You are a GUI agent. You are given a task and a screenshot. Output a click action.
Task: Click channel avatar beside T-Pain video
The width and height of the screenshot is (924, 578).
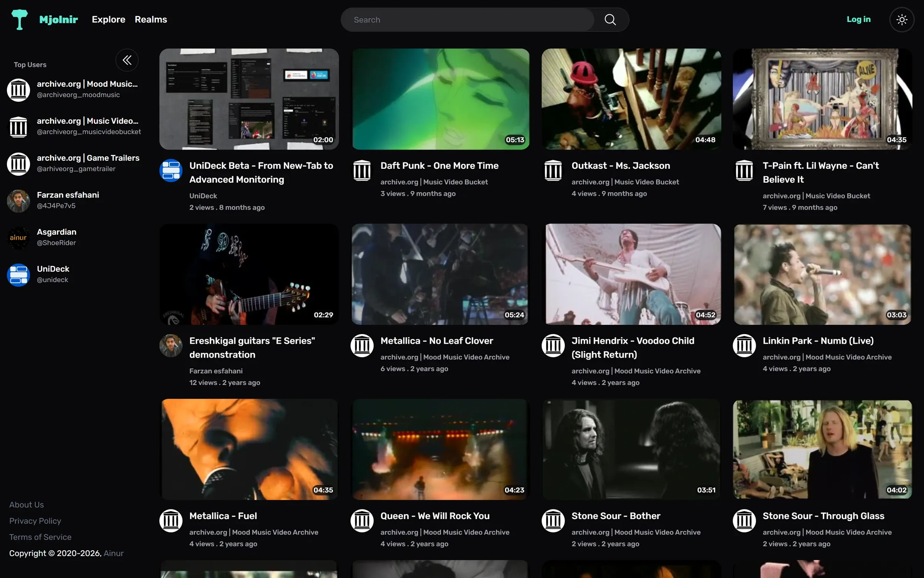click(744, 170)
